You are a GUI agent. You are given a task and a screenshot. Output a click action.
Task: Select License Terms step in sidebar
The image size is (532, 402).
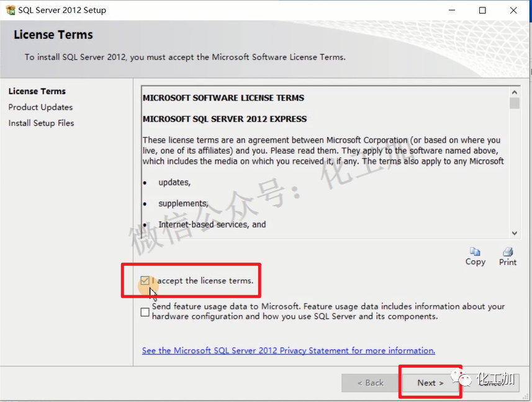pos(37,91)
